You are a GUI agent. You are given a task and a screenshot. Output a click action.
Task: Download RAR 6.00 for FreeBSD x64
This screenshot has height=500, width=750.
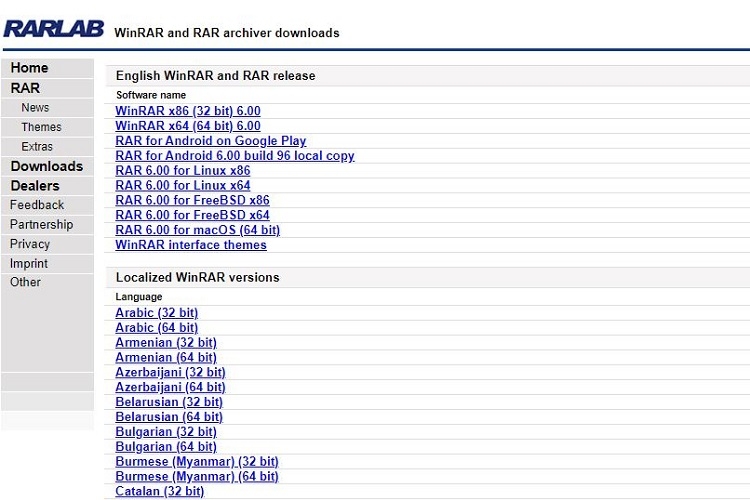(192, 215)
